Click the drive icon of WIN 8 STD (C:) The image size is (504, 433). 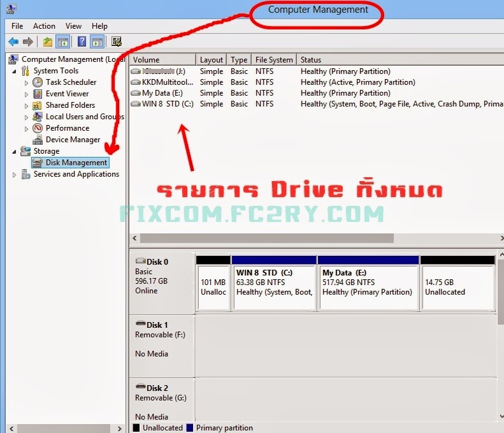click(136, 104)
